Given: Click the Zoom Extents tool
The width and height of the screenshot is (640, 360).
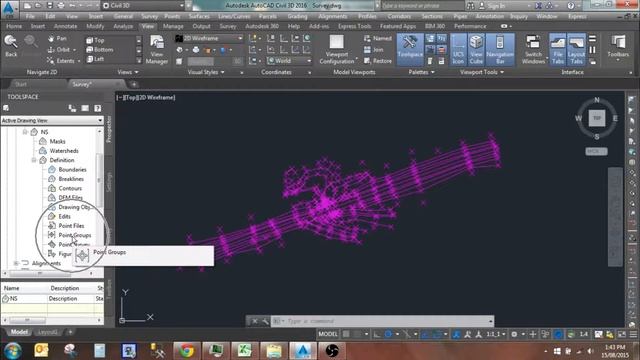Looking at the screenshot, I should [x=63, y=61].
